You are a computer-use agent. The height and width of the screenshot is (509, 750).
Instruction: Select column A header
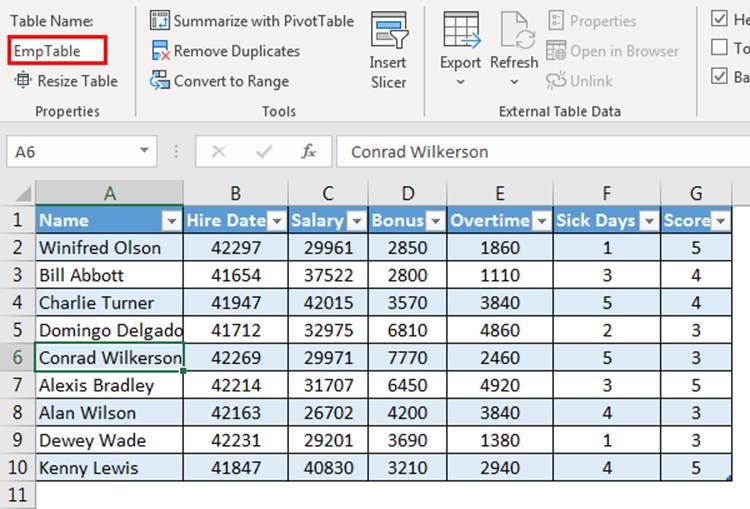110,193
